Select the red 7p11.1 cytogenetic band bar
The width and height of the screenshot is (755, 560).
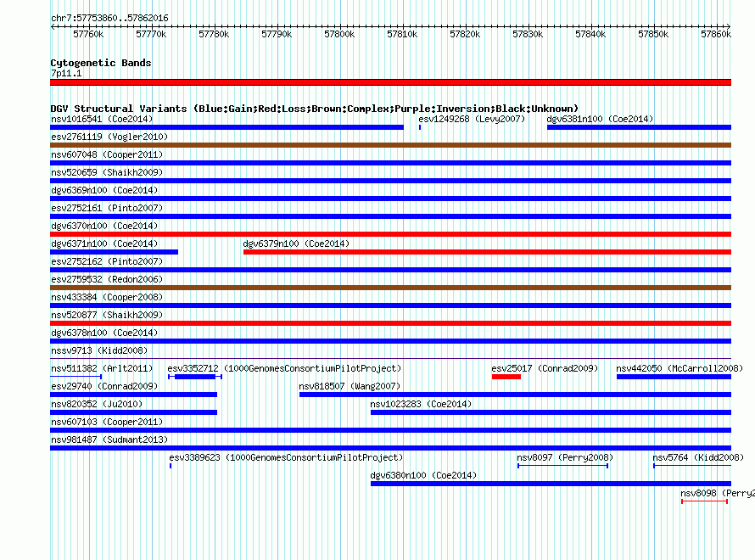pyautogui.click(x=390, y=82)
